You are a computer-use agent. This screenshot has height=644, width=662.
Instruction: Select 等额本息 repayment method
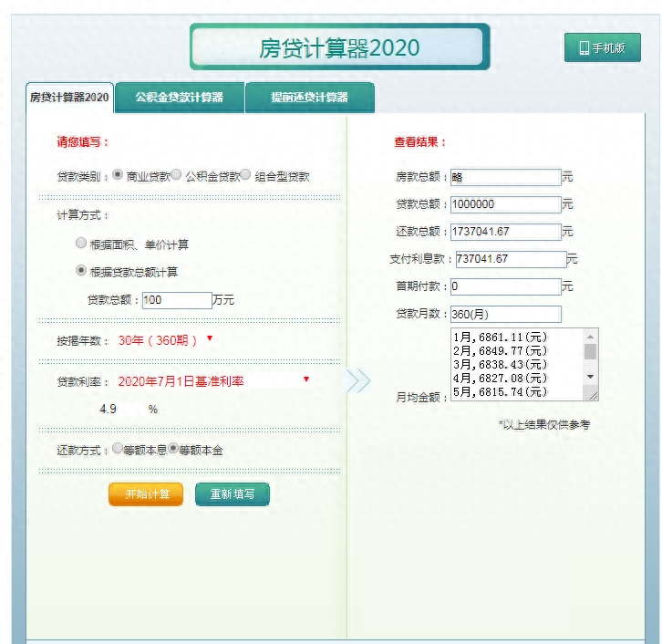point(118,448)
